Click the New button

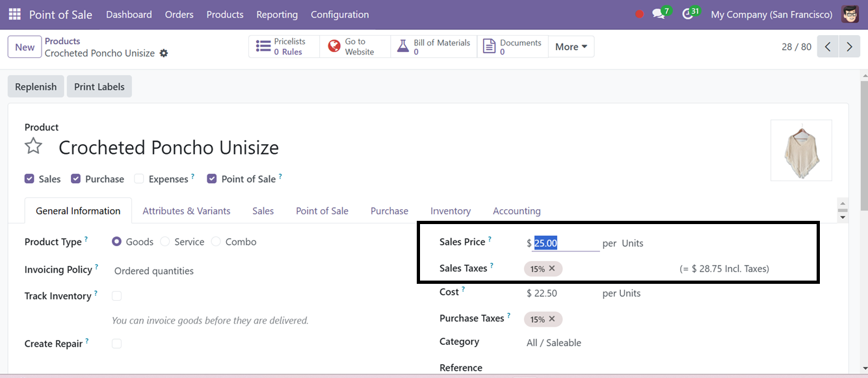[25, 47]
